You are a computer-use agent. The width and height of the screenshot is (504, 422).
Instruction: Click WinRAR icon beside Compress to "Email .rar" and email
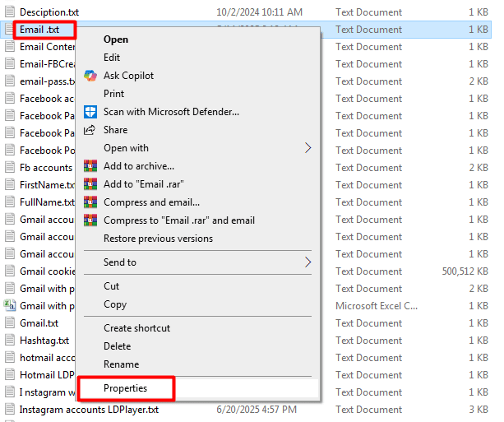click(x=90, y=220)
